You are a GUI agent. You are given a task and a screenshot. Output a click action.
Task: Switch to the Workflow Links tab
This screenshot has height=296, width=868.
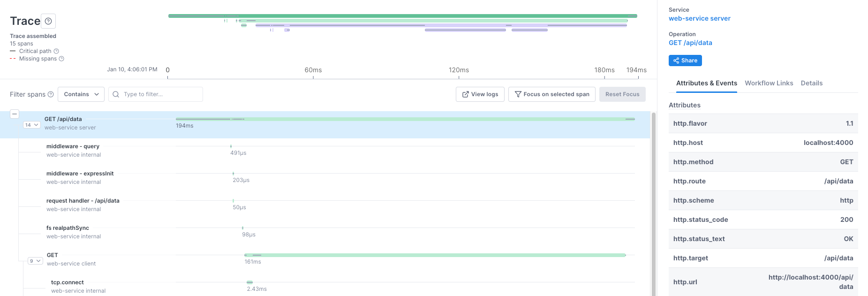point(769,83)
